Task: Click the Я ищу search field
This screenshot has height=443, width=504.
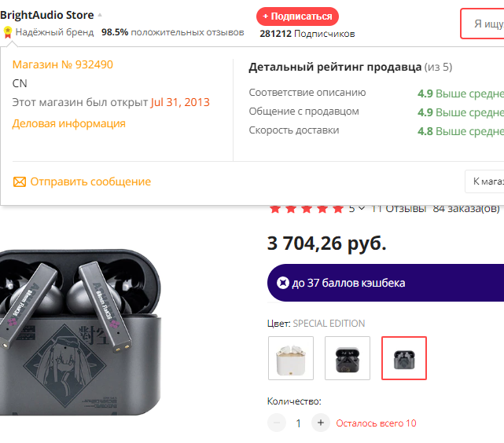Action: coord(484,24)
